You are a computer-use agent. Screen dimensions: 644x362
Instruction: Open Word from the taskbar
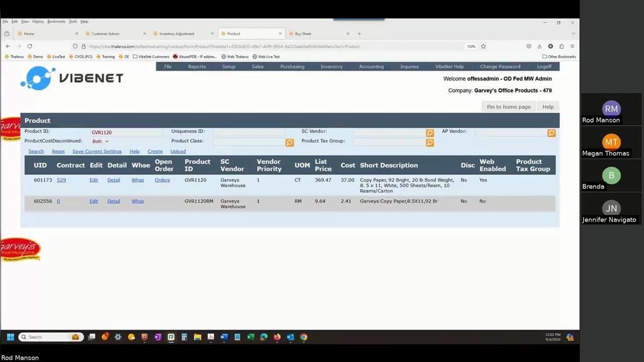click(224, 337)
